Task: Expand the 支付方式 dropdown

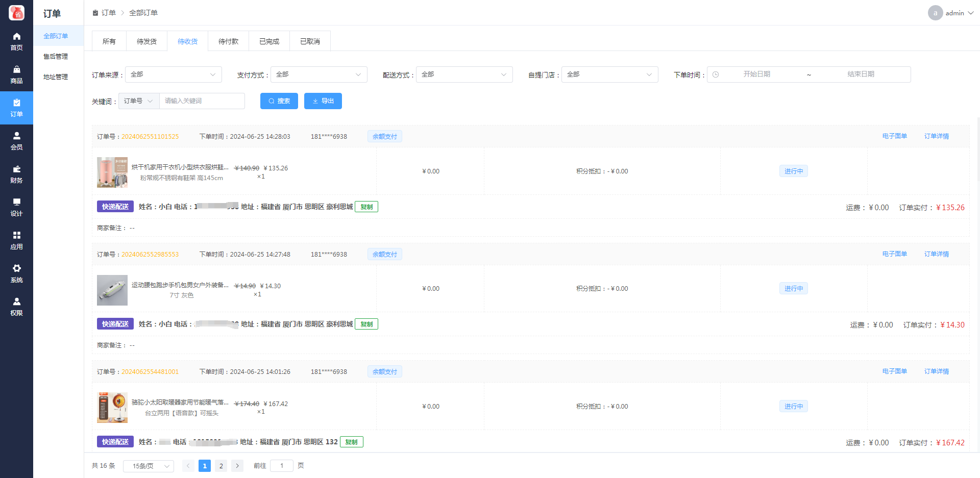Action: (x=318, y=74)
